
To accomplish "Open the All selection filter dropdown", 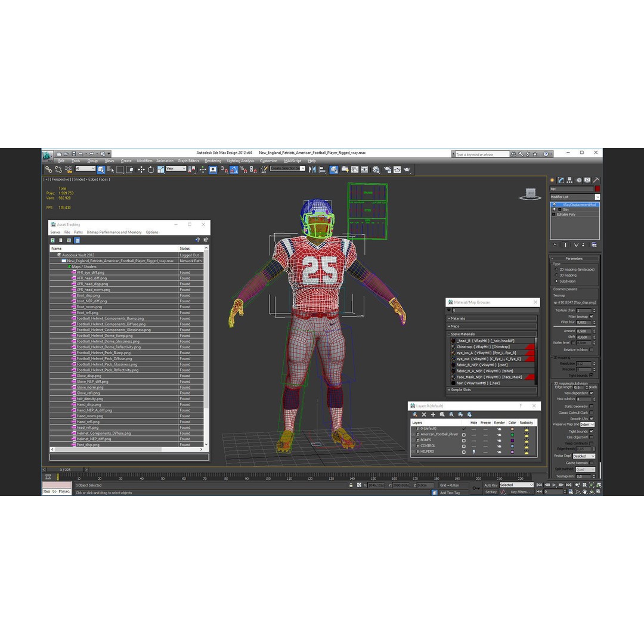I will (x=85, y=168).
